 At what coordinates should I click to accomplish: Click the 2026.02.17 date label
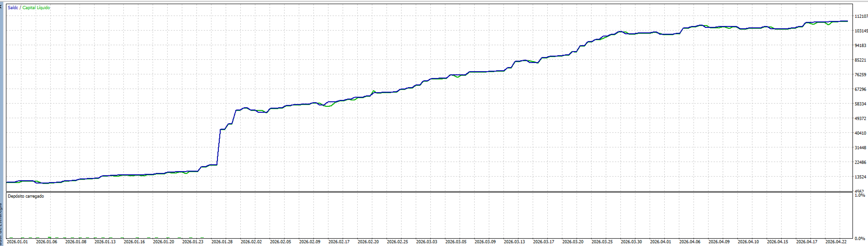[339, 242]
